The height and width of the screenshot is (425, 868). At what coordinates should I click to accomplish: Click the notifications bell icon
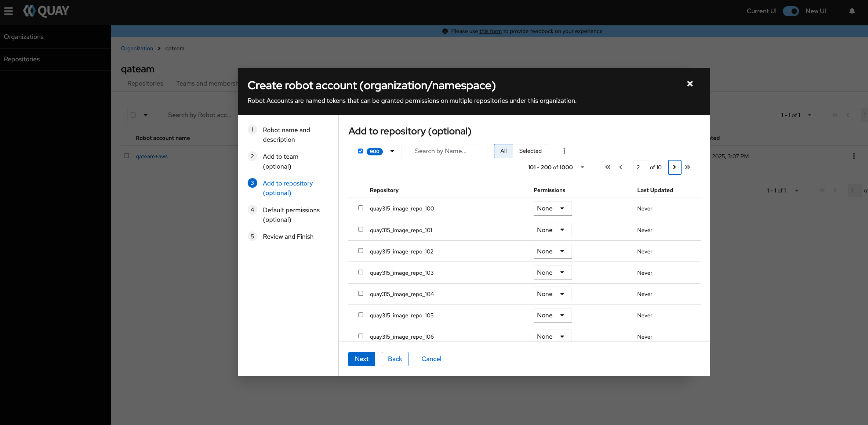point(852,11)
